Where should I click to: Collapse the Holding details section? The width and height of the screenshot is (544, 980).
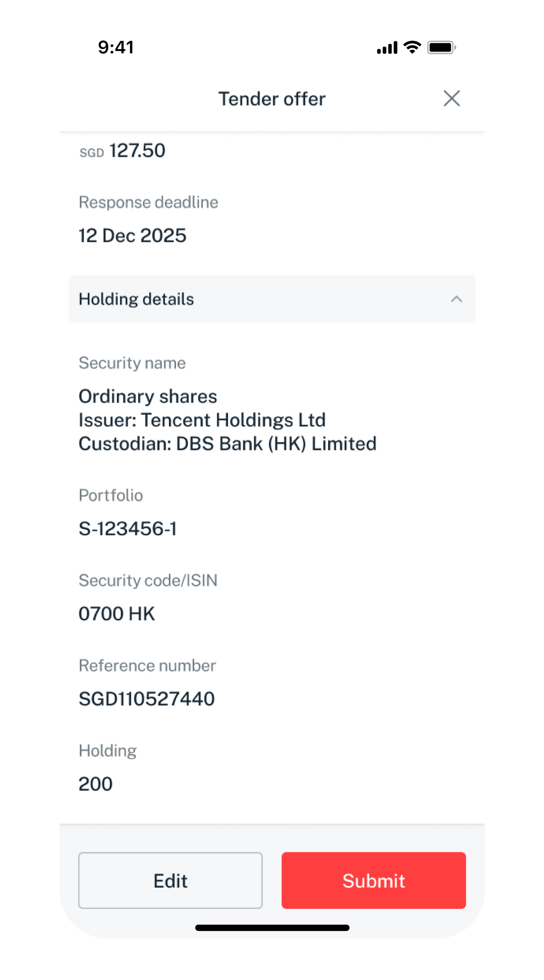pos(456,299)
